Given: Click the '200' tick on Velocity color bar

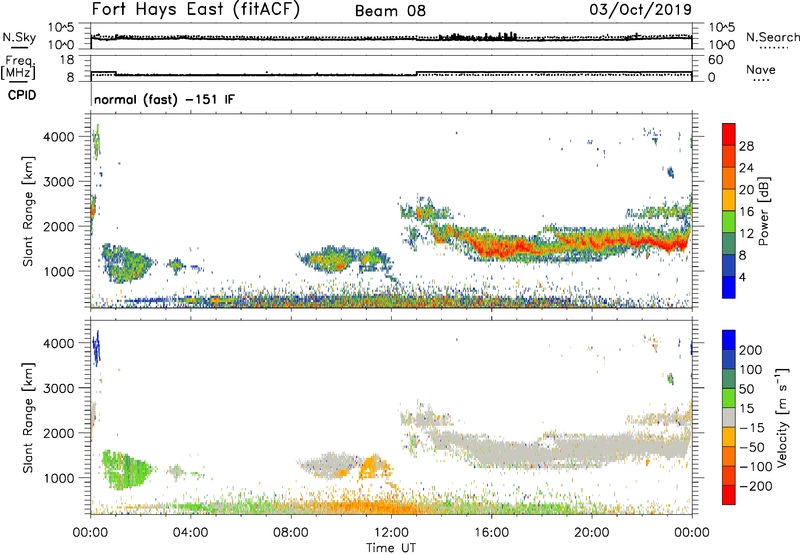Looking at the screenshot, I should [751, 350].
